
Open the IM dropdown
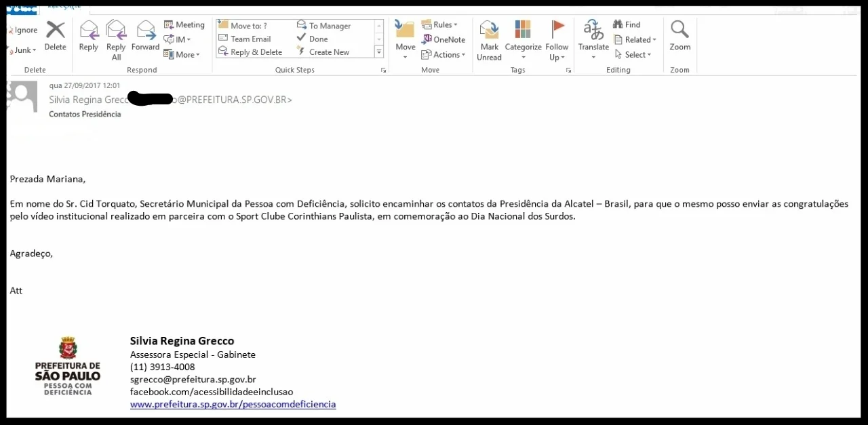pos(178,40)
